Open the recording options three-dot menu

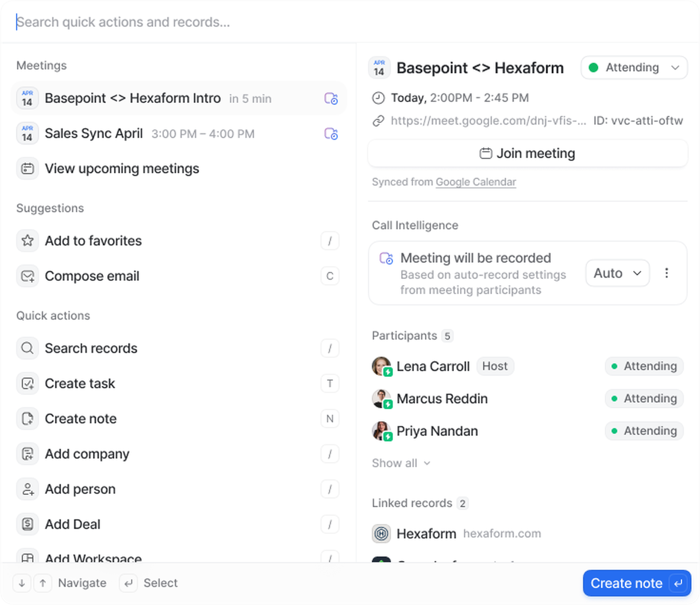pos(667,273)
